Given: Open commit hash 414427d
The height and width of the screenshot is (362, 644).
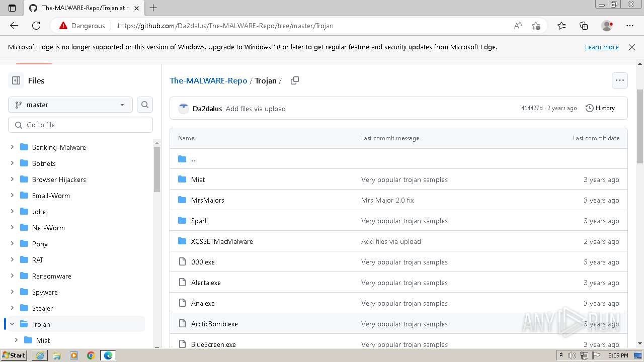Looking at the screenshot, I should [x=532, y=108].
